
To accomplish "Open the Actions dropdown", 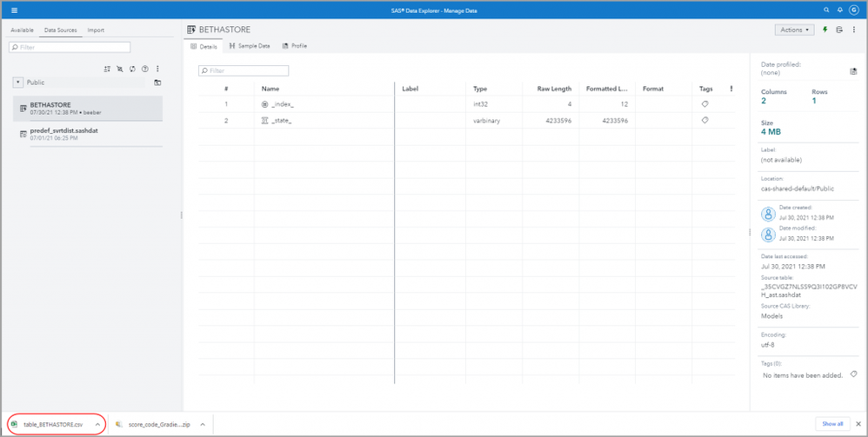I will coord(794,30).
